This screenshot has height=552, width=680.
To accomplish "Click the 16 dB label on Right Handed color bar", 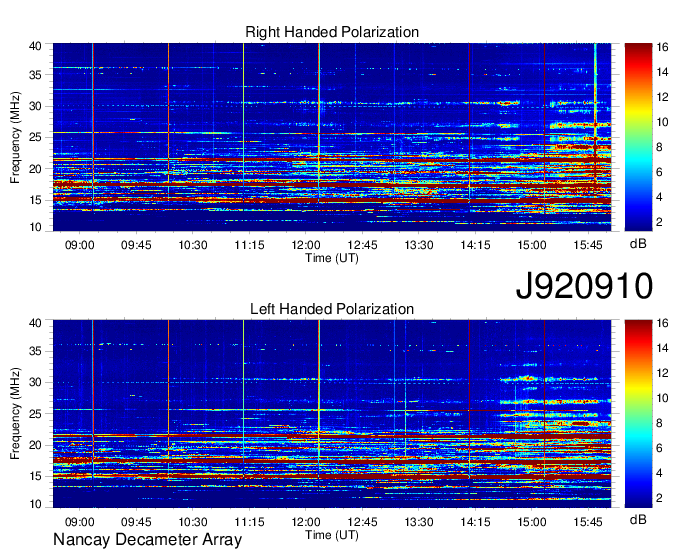I will point(662,47).
